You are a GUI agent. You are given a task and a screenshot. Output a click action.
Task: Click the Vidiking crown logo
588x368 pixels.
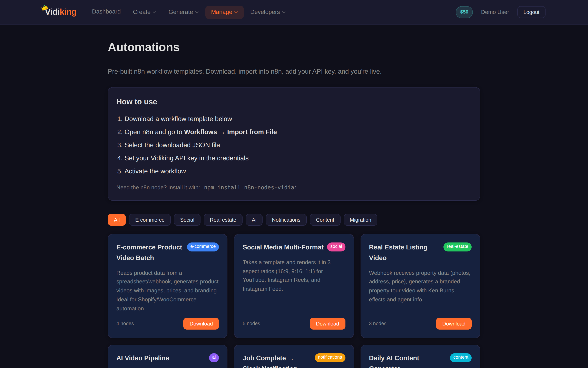point(58,11)
